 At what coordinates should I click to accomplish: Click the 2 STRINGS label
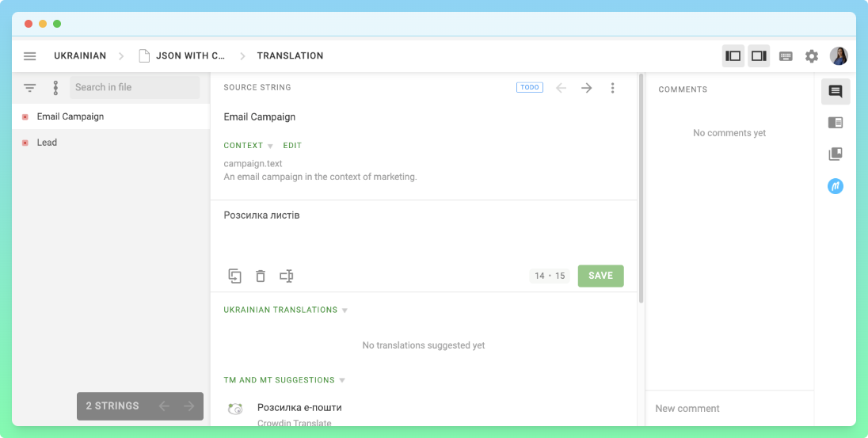tap(112, 406)
